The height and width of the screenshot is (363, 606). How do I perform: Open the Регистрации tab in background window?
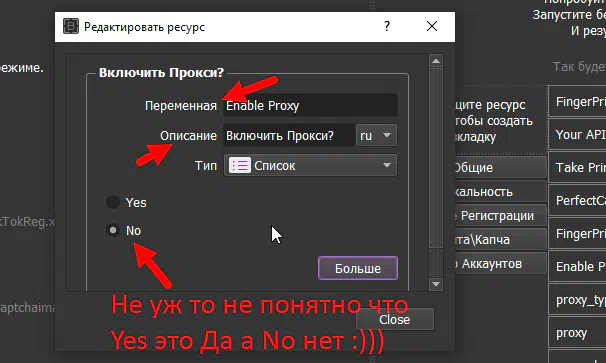(501, 216)
